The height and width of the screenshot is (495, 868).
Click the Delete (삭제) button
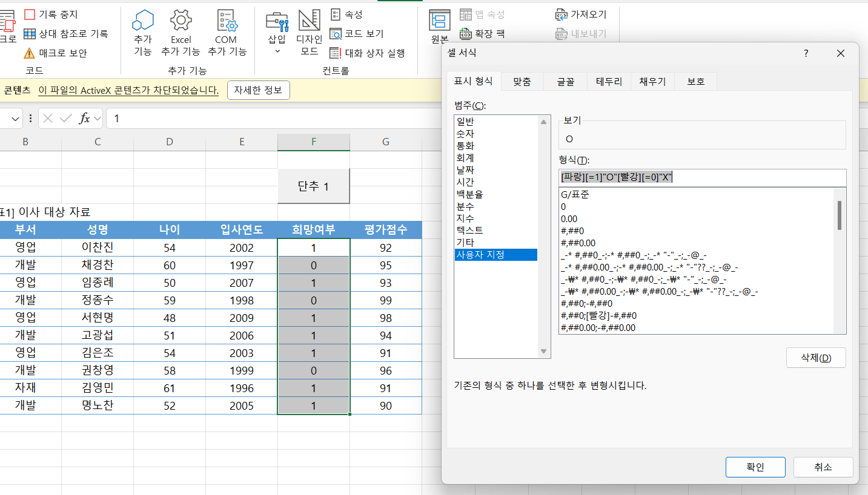coord(815,358)
